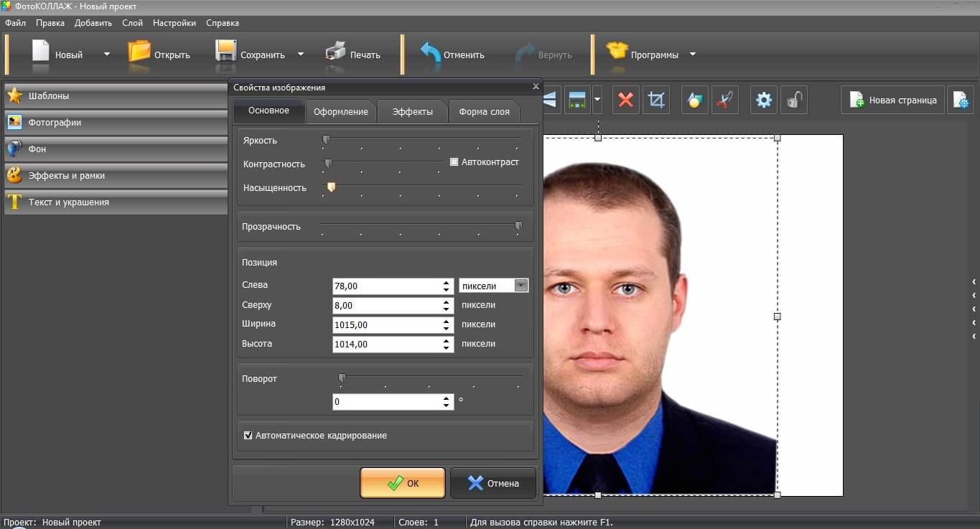
Task: Open the Шаблоны sidebar panel
Action: click(x=115, y=96)
